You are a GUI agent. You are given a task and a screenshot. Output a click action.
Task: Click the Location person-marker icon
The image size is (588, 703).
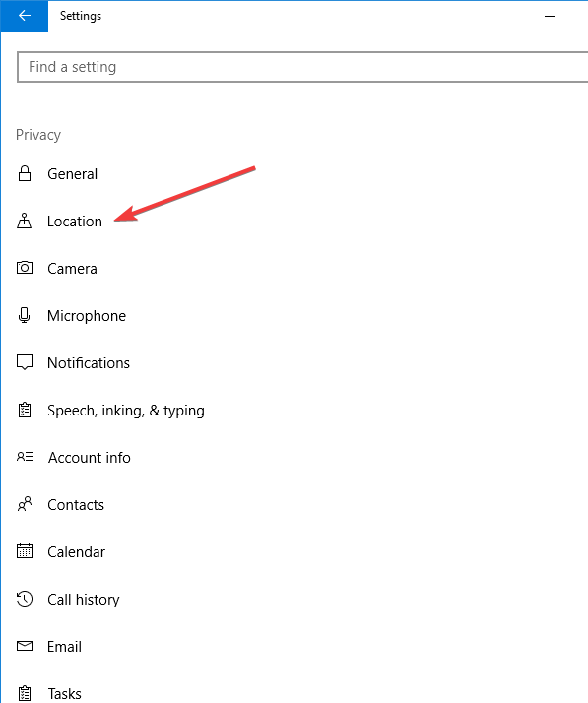[x=25, y=221]
